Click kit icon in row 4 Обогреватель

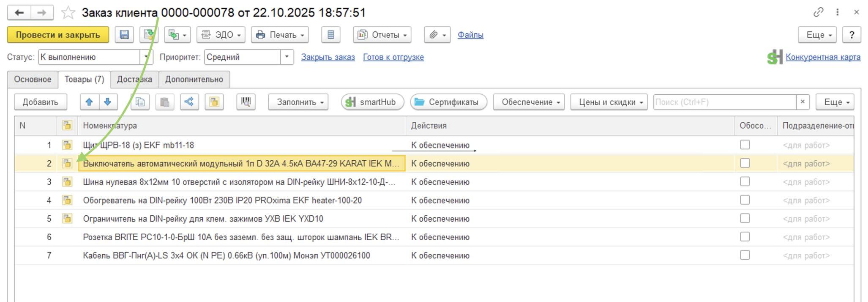pyautogui.click(x=67, y=200)
